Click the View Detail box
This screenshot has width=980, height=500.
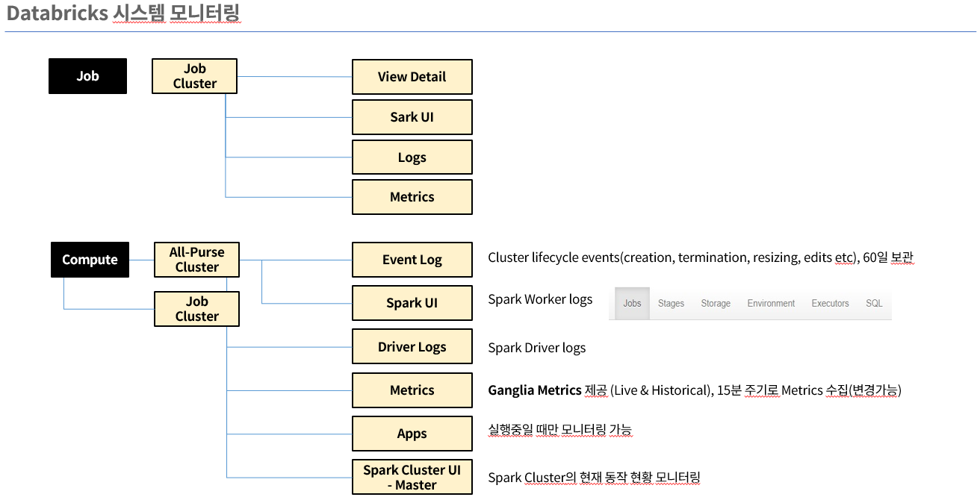tap(412, 77)
